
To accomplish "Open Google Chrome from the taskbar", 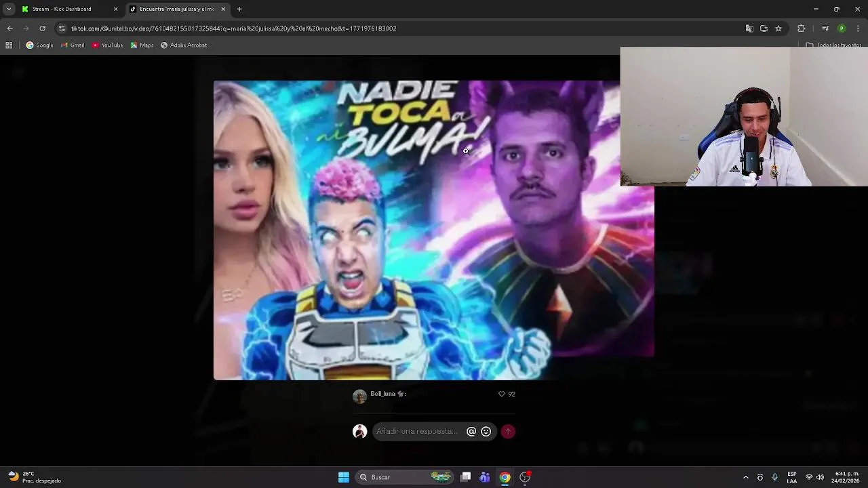I will point(505,477).
